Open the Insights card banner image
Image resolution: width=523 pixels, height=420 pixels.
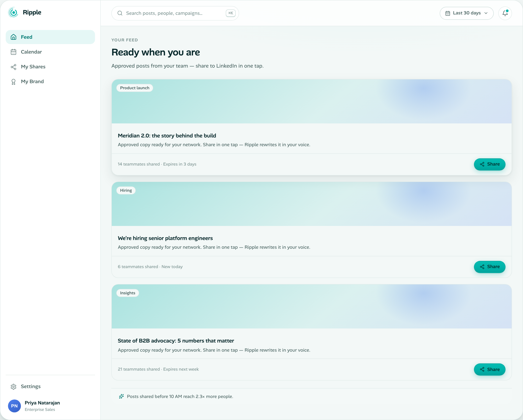(x=311, y=306)
